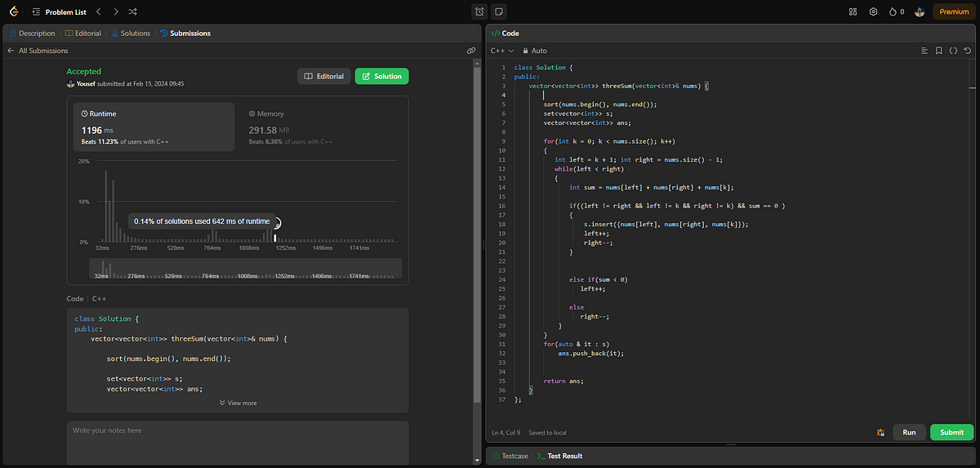
Task: Click the 'C++' label under Code heading
Action: coord(100,299)
